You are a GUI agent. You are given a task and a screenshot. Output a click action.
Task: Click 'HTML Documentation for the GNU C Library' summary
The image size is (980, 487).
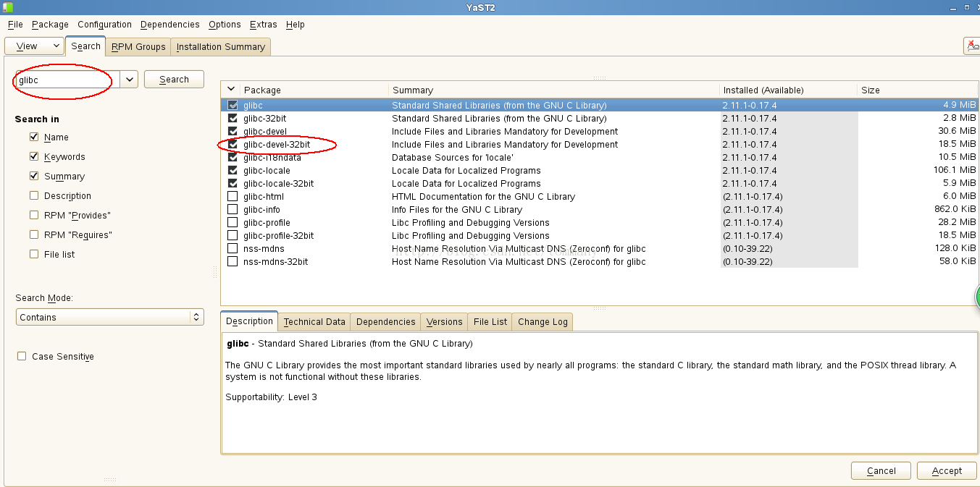[x=483, y=196]
